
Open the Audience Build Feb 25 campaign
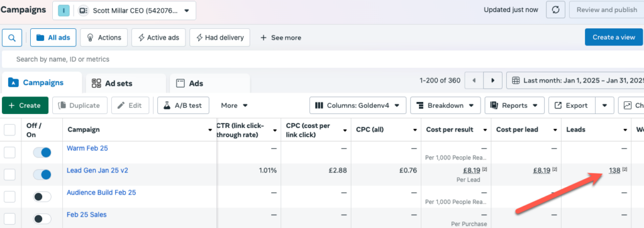pyautogui.click(x=101, y=192)
